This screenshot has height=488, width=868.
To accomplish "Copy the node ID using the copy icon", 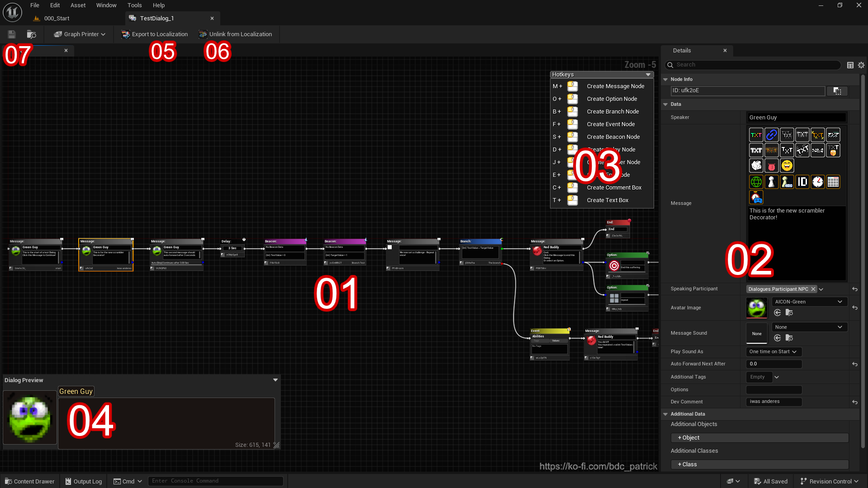I will pos(837,91).
